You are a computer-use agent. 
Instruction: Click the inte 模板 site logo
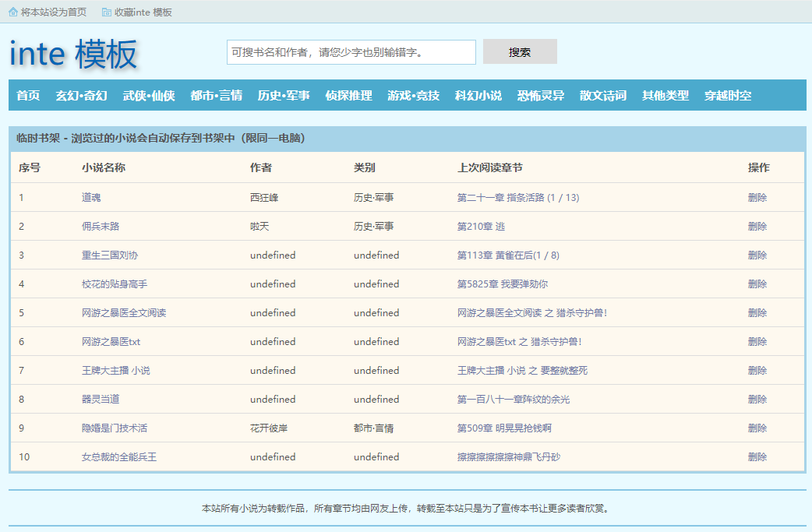[x=73, y=54]
